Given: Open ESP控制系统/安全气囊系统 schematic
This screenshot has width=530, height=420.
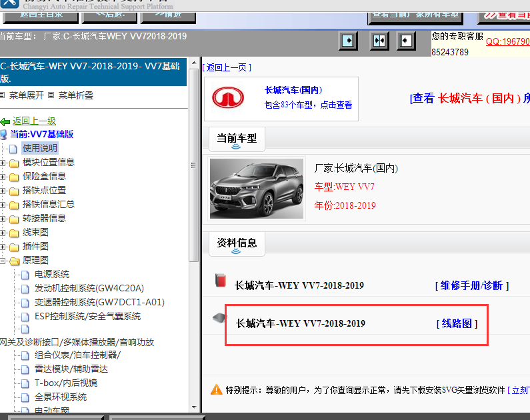Looking at the screenshot, I should pos(87,316).
